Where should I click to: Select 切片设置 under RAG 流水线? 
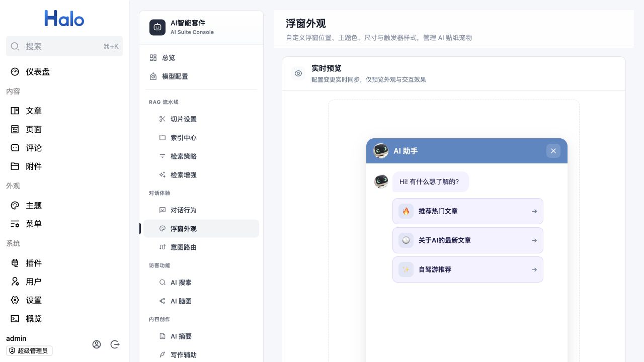pyautogui.click(x=201, y=119)
